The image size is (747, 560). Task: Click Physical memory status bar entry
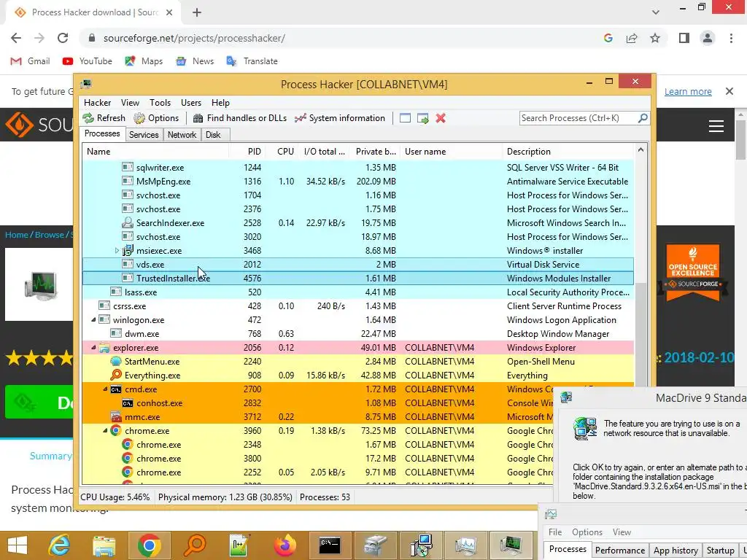pyautogui.click(x=225, y=497)
